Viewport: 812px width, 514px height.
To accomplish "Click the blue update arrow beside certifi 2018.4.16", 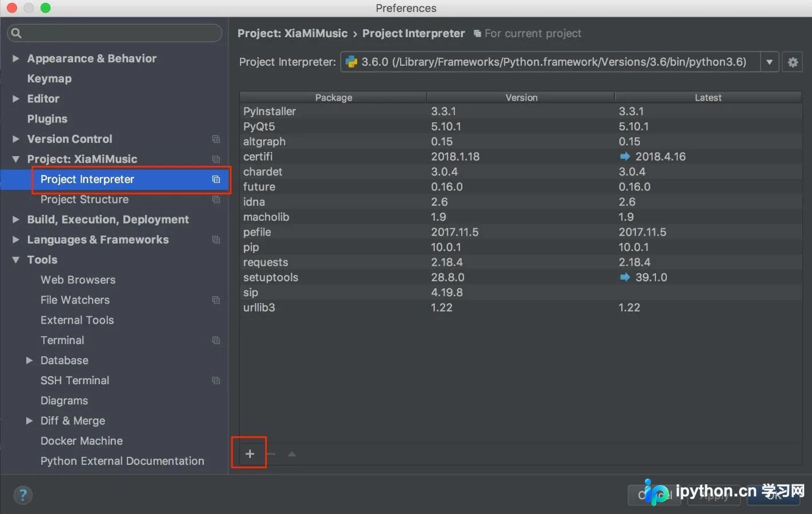I will click(625, 157).
